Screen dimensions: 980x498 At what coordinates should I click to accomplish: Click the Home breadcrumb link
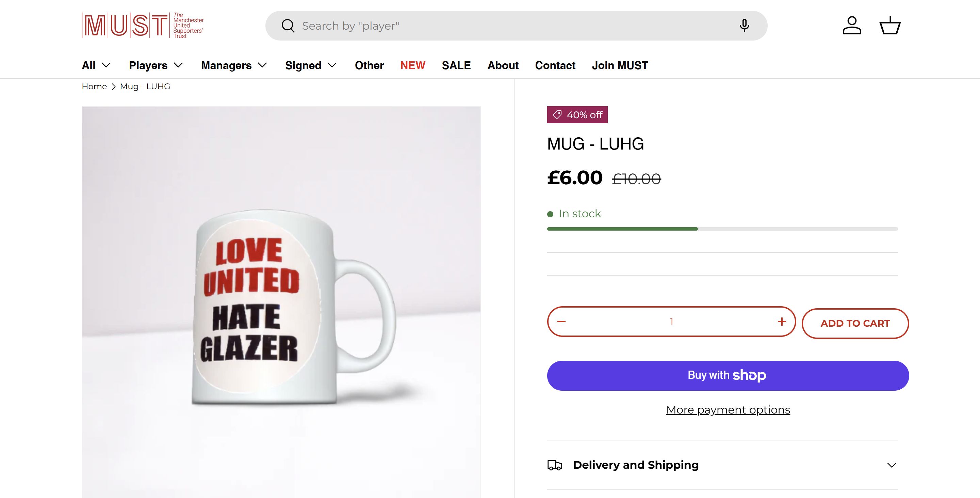tap(94, 87)
